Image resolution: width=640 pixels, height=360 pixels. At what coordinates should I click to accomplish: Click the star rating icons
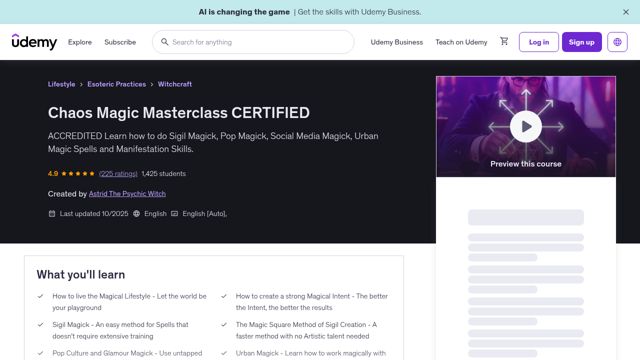pyautogui.click(x=78, y=173)
